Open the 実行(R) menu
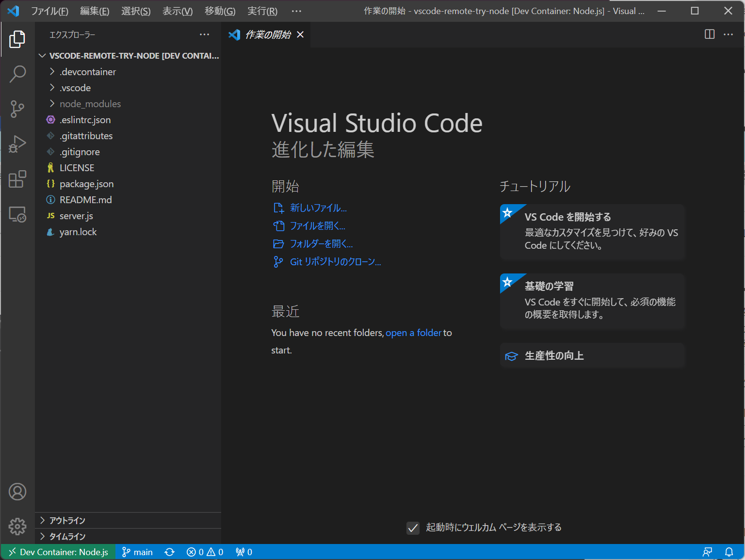 262,11
